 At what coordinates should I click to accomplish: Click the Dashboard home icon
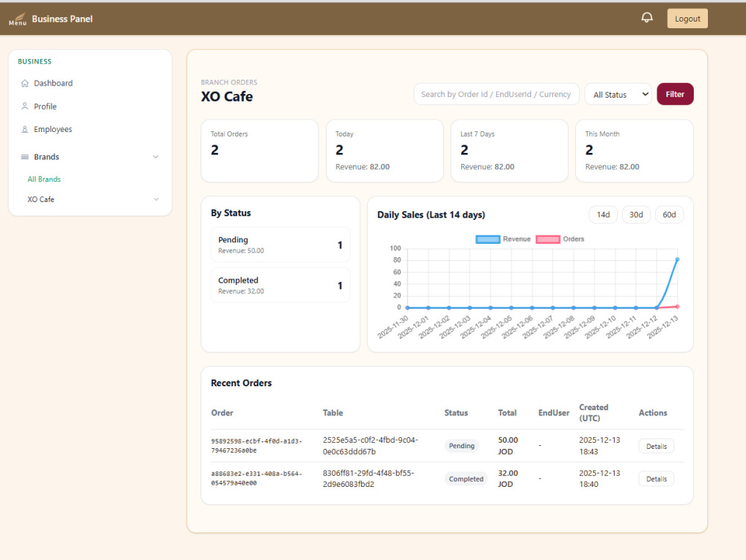click(x=25, y=84)
